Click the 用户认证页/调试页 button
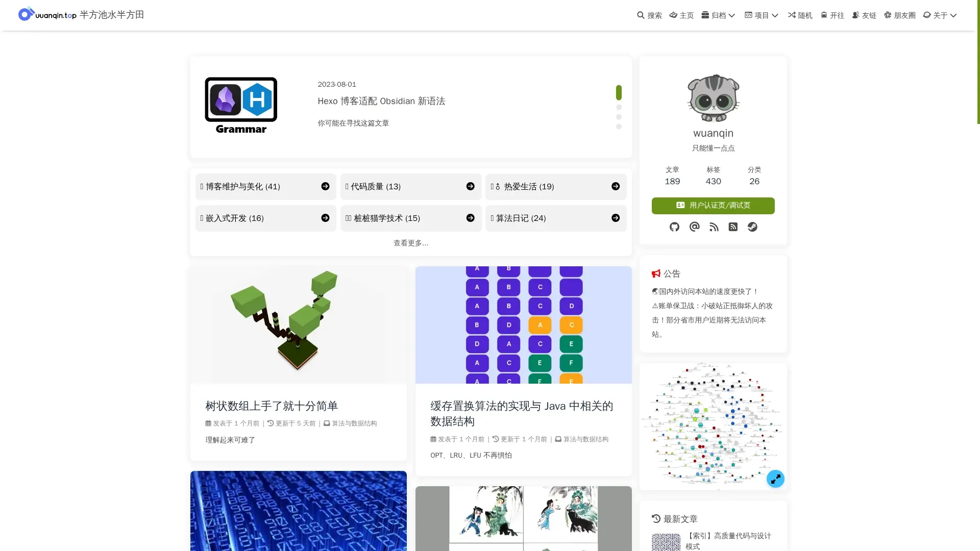This screenshot has height=551, width=980. click(713, 206)
